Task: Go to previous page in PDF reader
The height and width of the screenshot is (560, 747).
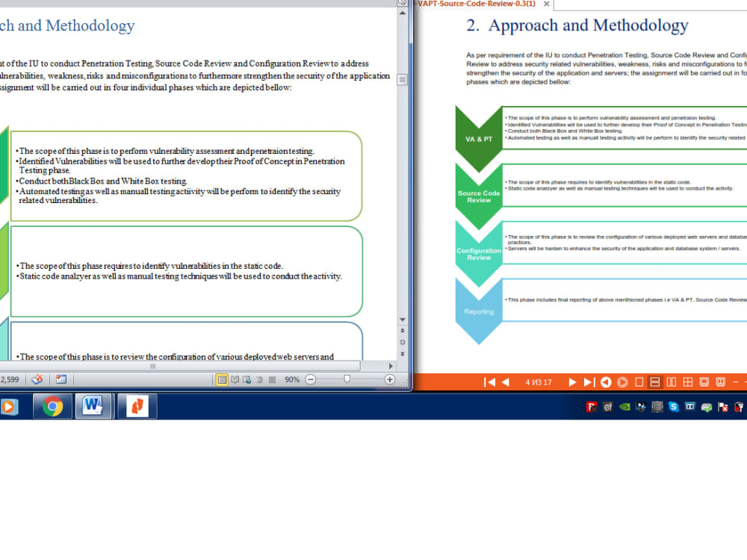Action: coord(506,382)
